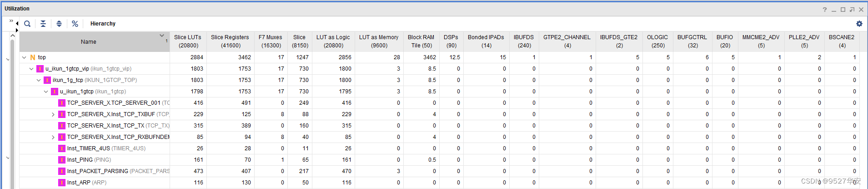Open the search magnifier in the toolbar

click(x=27, y=24)
